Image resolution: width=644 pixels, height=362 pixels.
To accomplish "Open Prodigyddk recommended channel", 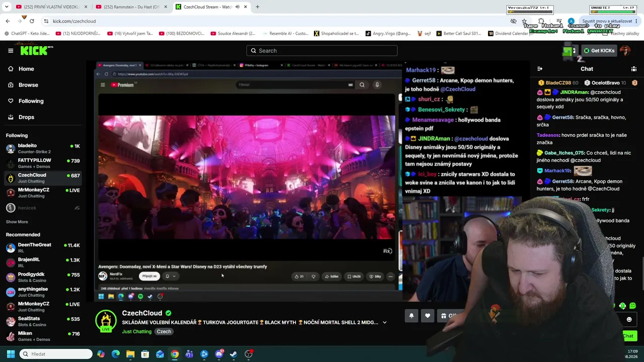I will pyautogui.click(x=43, y=277).
